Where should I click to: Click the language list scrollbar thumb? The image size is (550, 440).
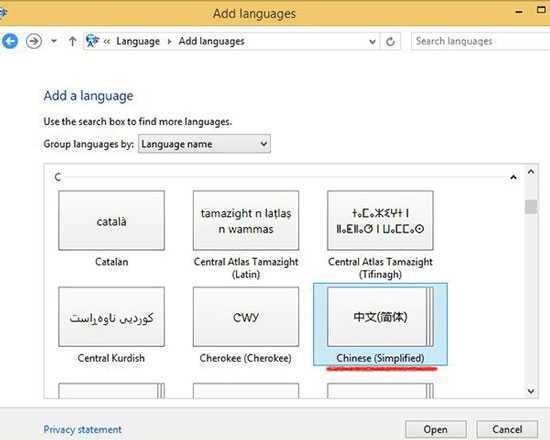pos(531,206)
